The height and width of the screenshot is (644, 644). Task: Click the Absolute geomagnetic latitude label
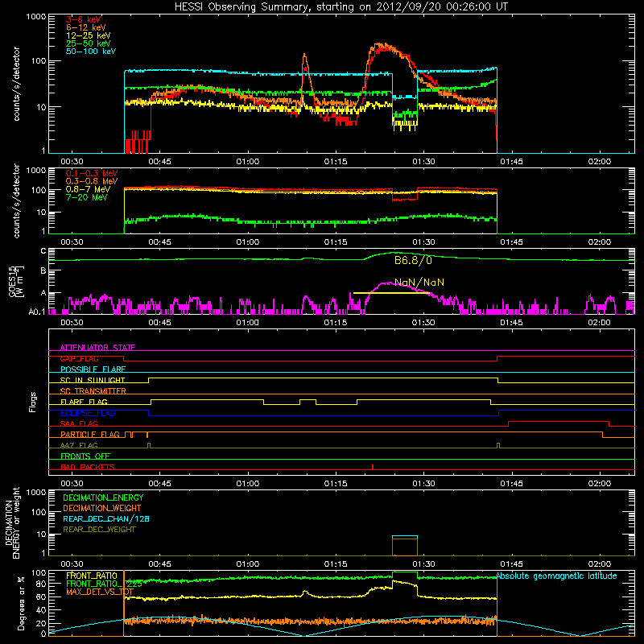tap(556, 576)
